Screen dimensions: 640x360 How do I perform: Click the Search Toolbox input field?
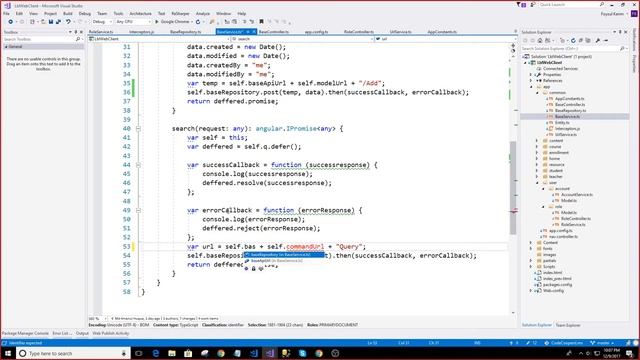pyautogui.click(x=39, y=39)
